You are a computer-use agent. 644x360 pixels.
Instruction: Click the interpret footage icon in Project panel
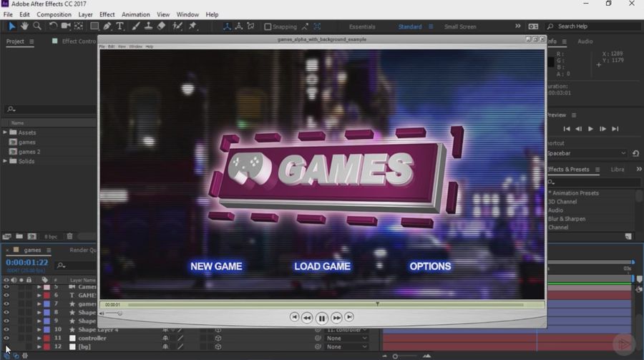6,236
